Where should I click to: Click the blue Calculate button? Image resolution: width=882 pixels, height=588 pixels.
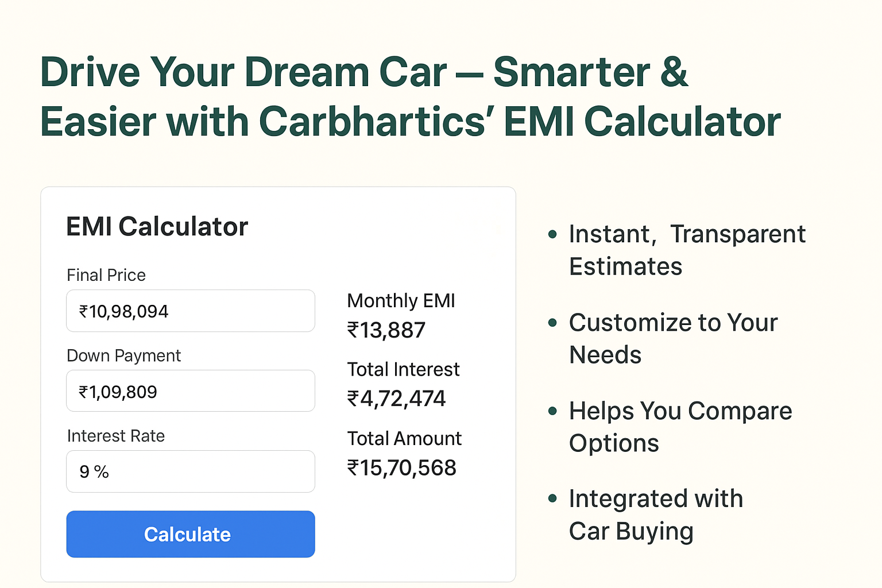coord(191,534)
